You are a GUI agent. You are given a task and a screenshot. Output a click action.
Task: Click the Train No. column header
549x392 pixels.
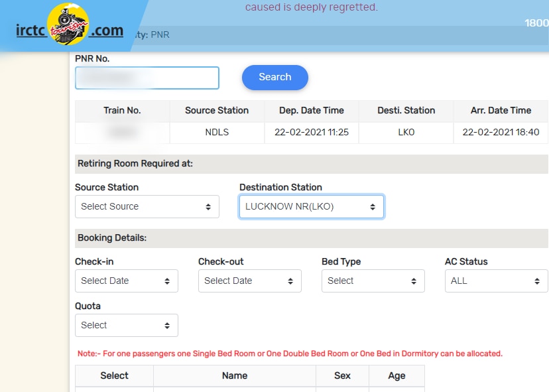122,111
